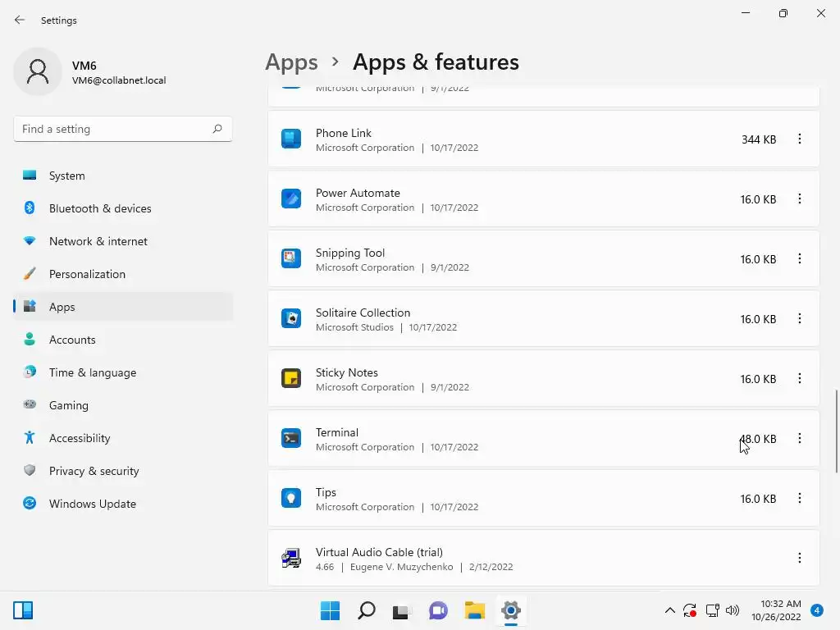Click the search magnifier icon in settings

coord(217,129)
